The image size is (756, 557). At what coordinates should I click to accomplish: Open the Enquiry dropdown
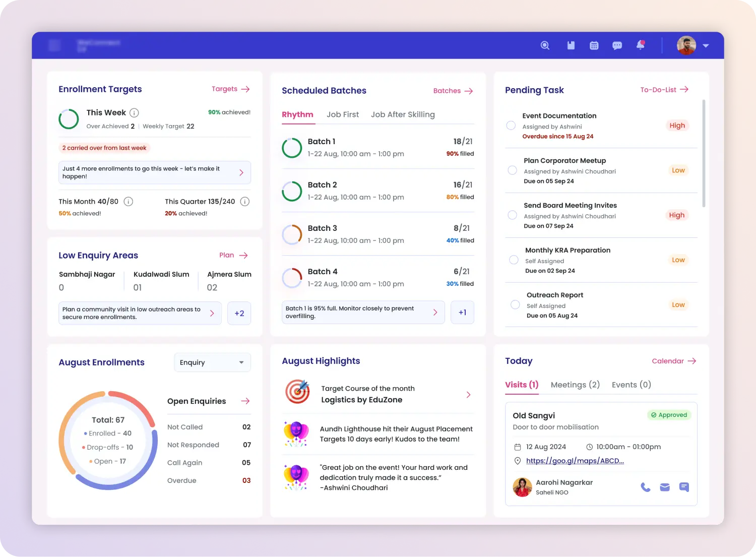[212, 362]
